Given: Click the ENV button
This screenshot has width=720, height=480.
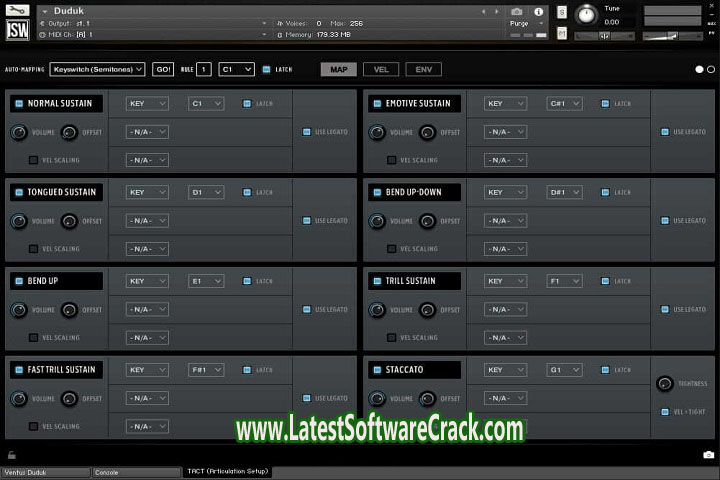Looking at the screenshot, I should coord(424,70).
